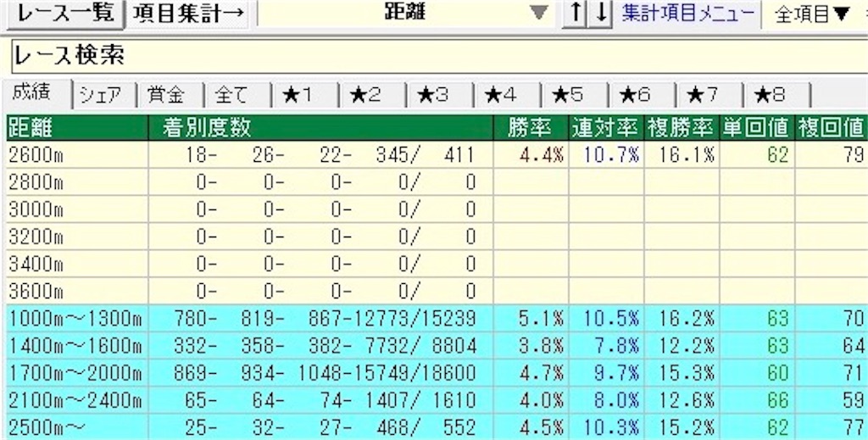Image resolution: width=868 pixels, height=440 pixels.
Task: Open the 距離 aggregation dropdown
Action: pyautogui.click(x=406, y=14)
